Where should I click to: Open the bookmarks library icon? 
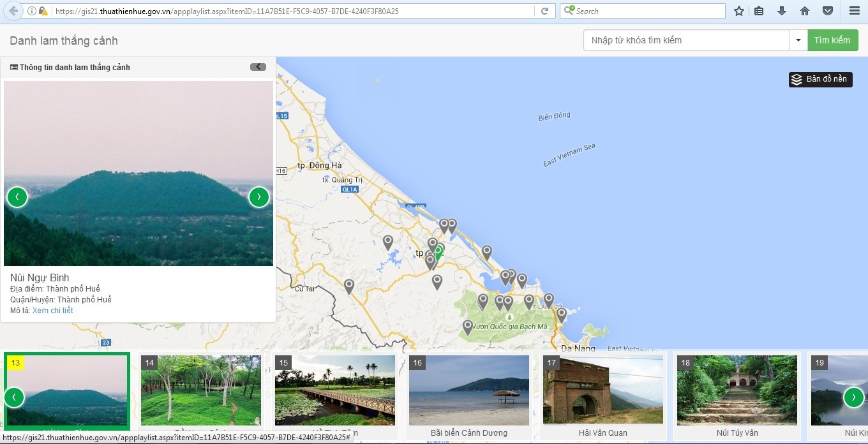point(759,11)
